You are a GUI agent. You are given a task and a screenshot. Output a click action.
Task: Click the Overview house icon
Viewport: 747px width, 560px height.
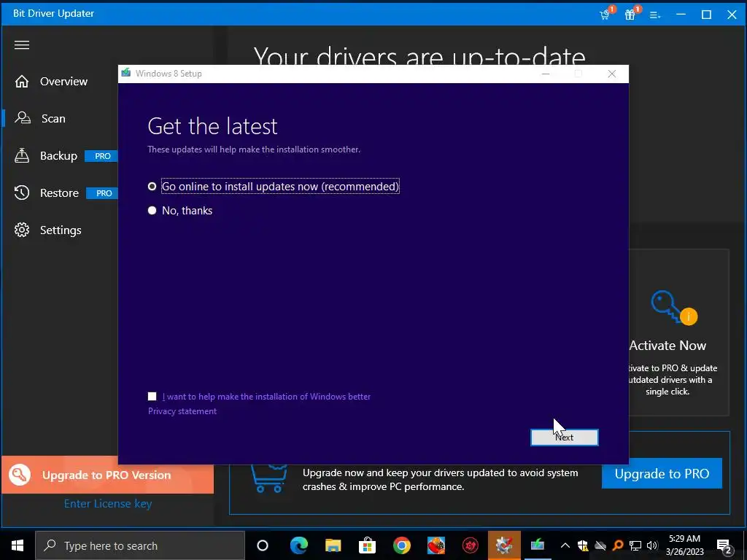point(22,82)
